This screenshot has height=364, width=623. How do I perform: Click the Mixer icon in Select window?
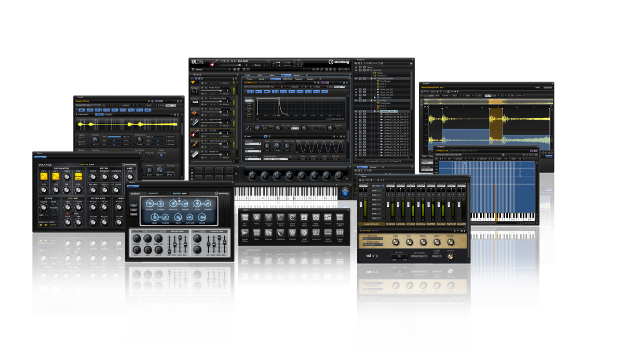pos(256,233)
